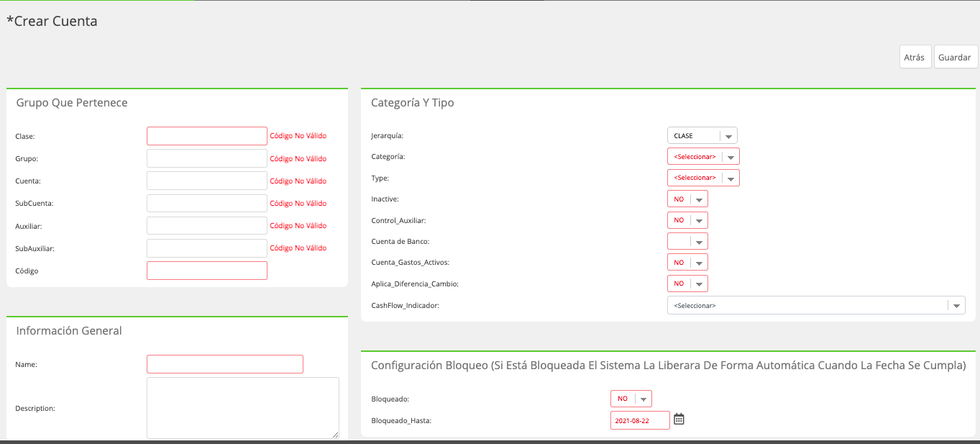Click the Guardar button
980x444 pixels.
pos(956,57)
